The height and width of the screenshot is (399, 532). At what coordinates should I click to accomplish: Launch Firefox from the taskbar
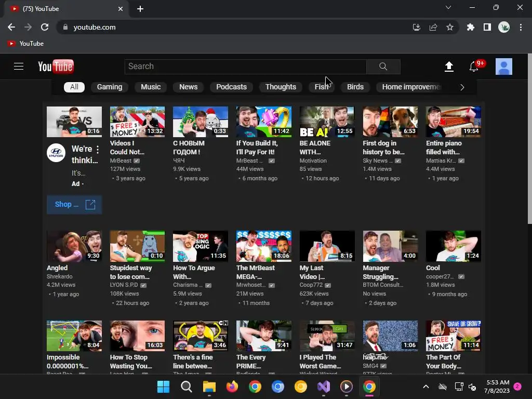pos(232,387)
